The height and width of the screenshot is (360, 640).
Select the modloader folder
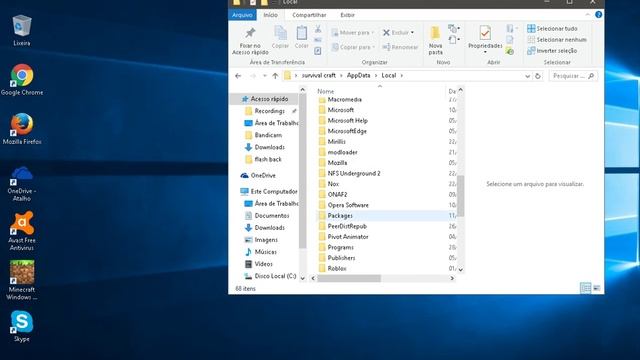(342, 152)
